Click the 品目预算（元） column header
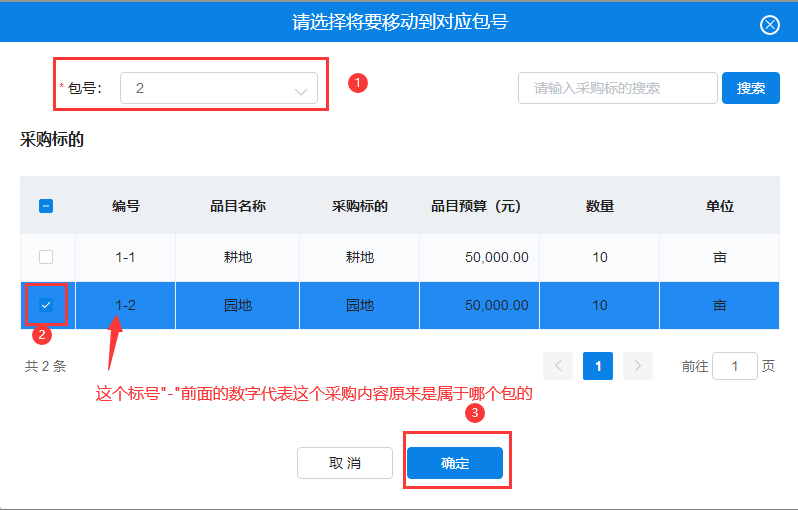The image size is (798, 510). (x=476, y=206)
